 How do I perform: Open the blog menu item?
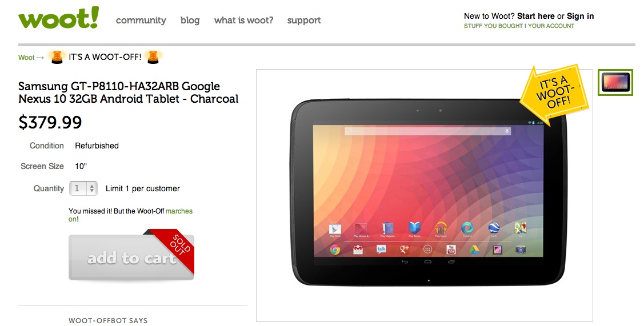[x=190, y=20]
